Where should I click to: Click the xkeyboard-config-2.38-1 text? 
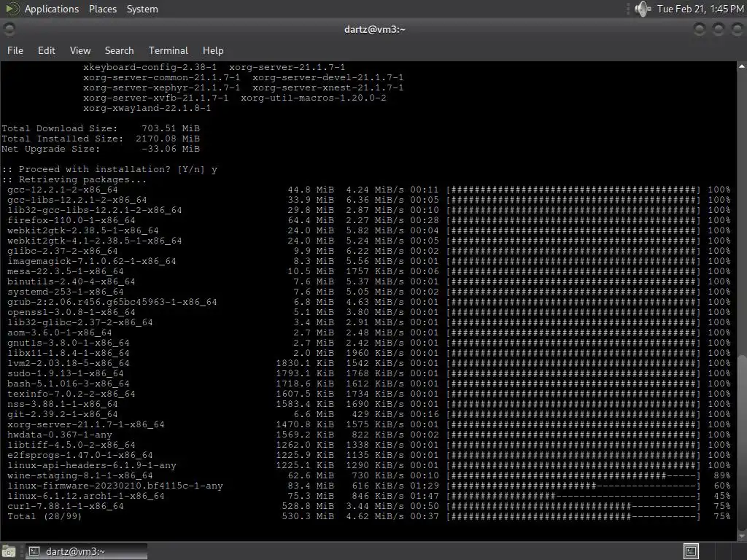point(150,67)
